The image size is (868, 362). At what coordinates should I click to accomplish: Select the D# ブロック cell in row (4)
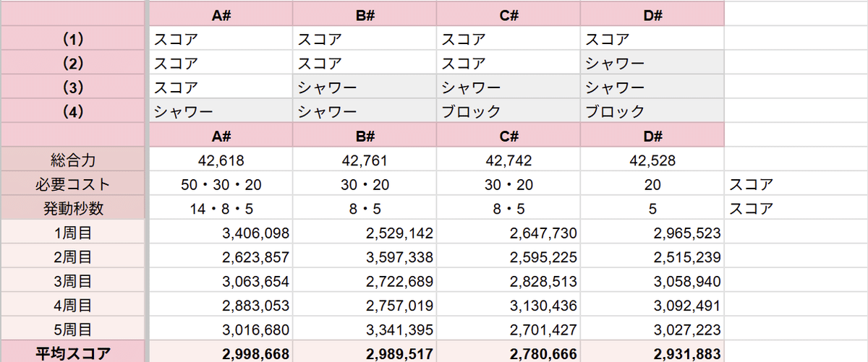(x=652, y=111)
